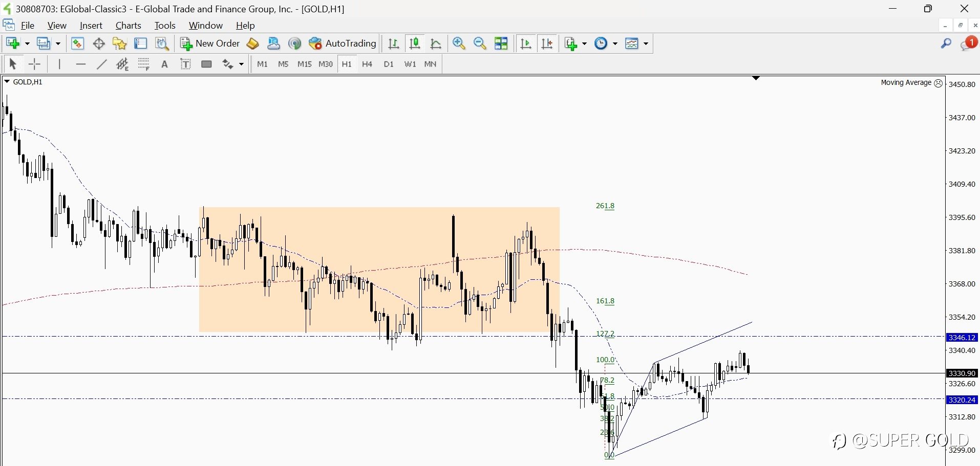Open the Charts menu
The image size is (980, 466).
pyautogui.click(x=128, y=25)
